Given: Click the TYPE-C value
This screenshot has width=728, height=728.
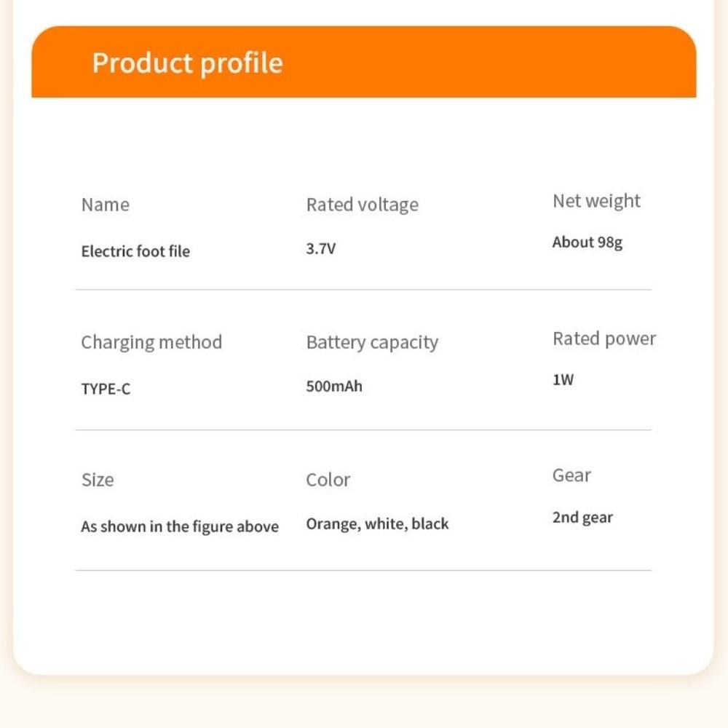Looking at the screenshot, I should pyautogui.click(x=106, y=389).
